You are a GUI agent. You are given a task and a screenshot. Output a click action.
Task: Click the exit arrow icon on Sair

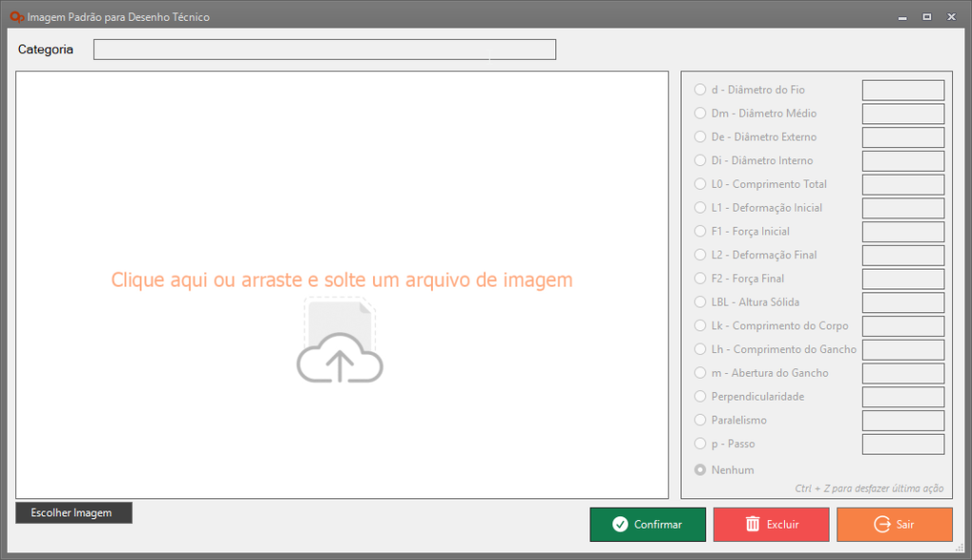(882, 524)
